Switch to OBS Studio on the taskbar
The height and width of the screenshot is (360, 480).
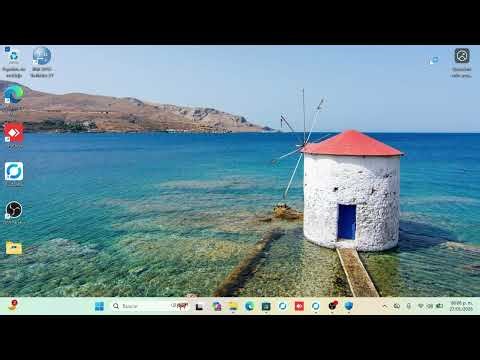point(332,306)
